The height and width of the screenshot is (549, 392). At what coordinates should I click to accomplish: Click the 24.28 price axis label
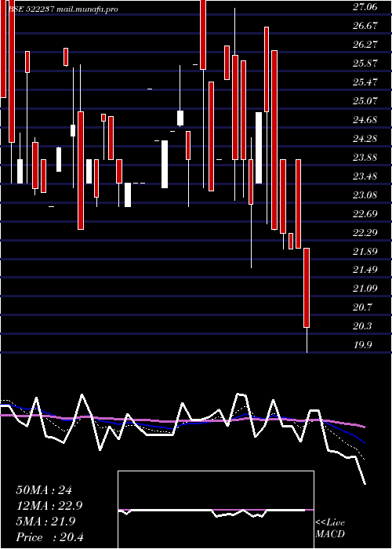tap(365, 140)
